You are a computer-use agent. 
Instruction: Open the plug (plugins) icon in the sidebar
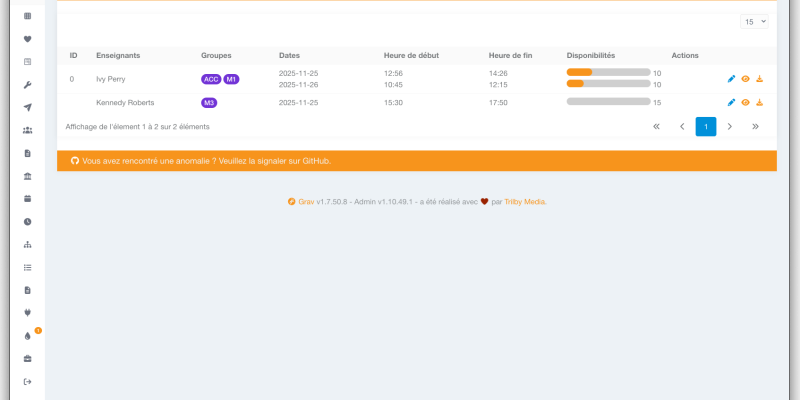click(x=28, y=313)
